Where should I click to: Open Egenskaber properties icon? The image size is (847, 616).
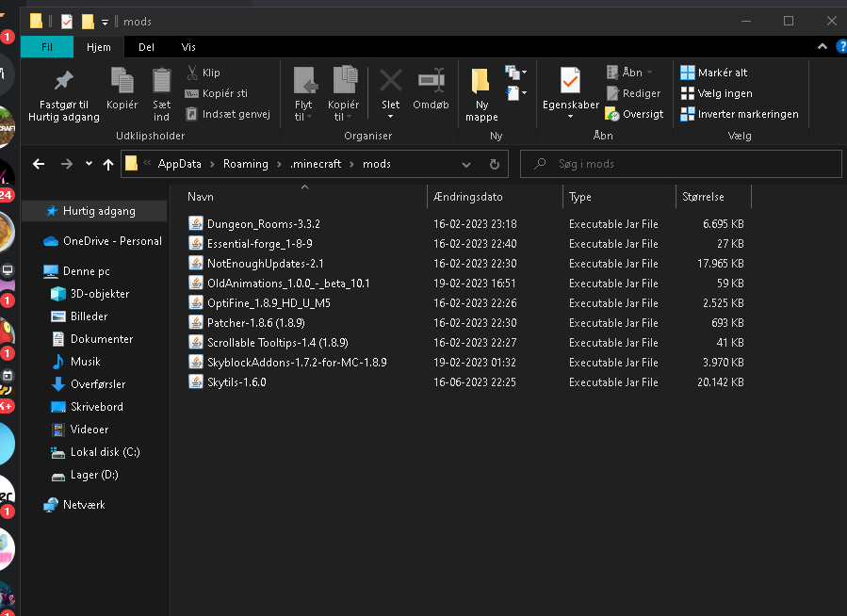[570, 81]
